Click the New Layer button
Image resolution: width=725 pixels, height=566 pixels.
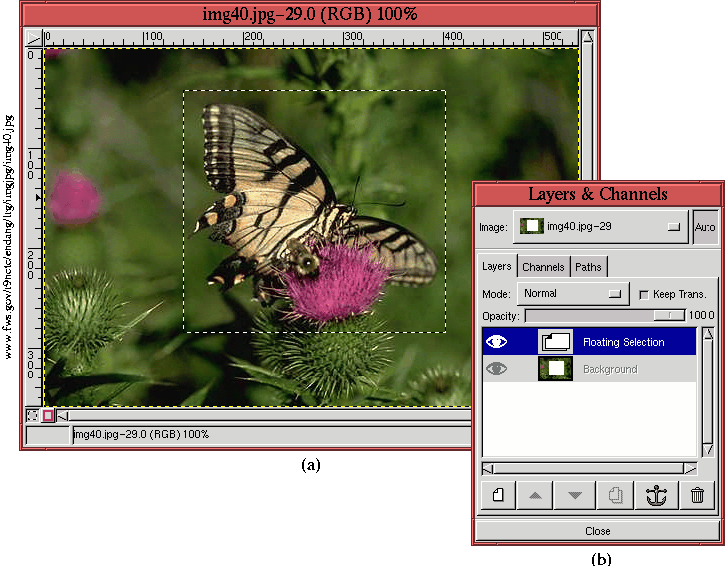click(497, 494)
